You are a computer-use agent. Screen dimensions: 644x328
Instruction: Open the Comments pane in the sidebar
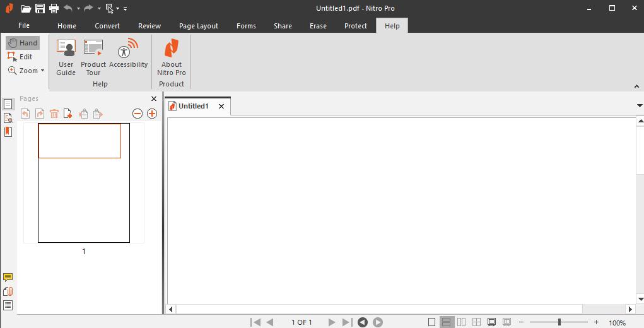(x=8, y=278)
